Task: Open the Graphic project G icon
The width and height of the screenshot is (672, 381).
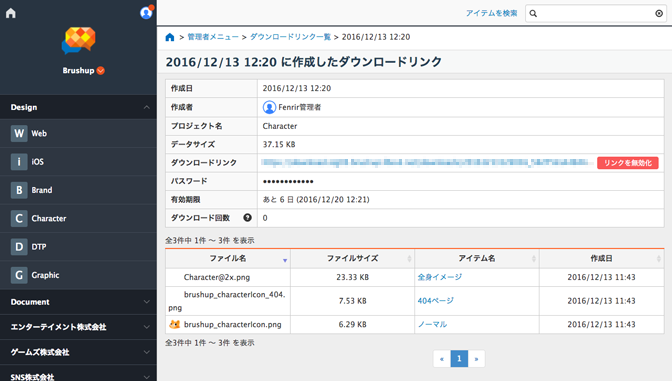Action: point(19,275)
